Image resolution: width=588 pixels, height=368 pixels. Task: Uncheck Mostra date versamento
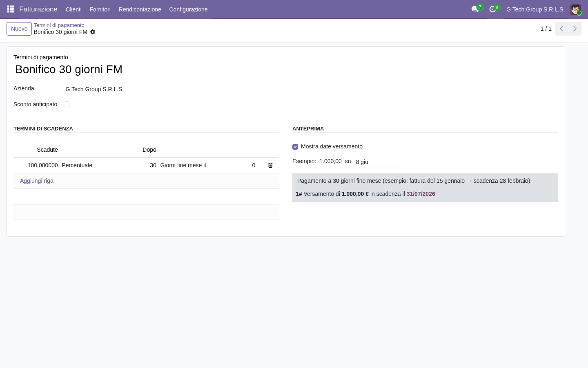(x=295, y=146)
